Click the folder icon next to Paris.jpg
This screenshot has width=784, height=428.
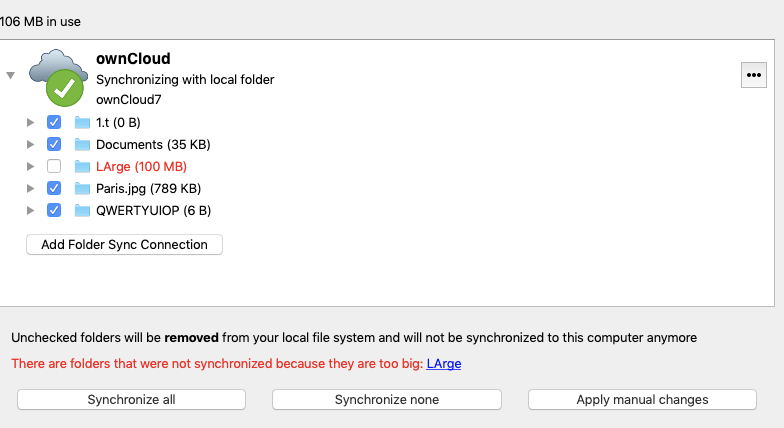(x=82, y=188)
